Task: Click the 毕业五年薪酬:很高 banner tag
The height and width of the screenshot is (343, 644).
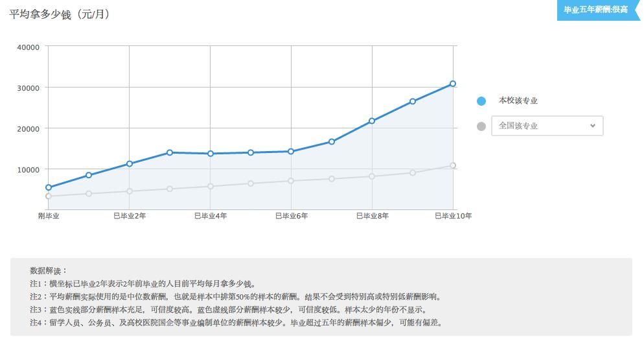Action: click(598, 10)
